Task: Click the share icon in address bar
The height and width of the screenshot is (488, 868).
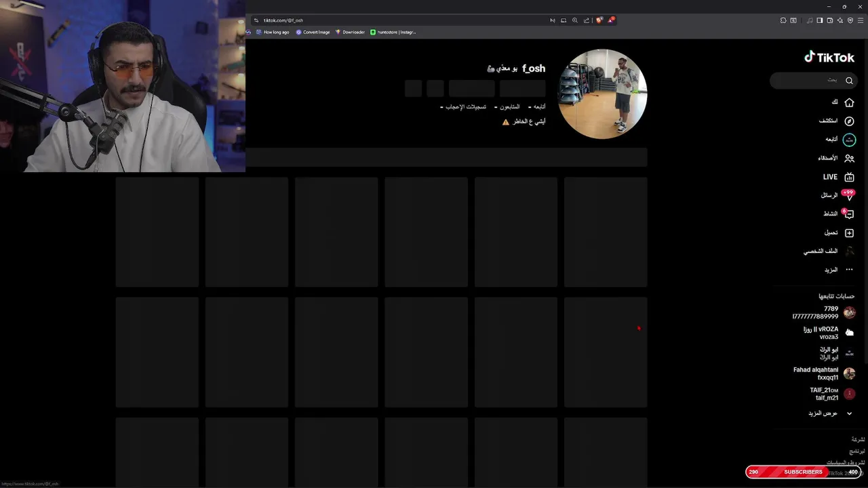Action: click(x=587, y=20)
